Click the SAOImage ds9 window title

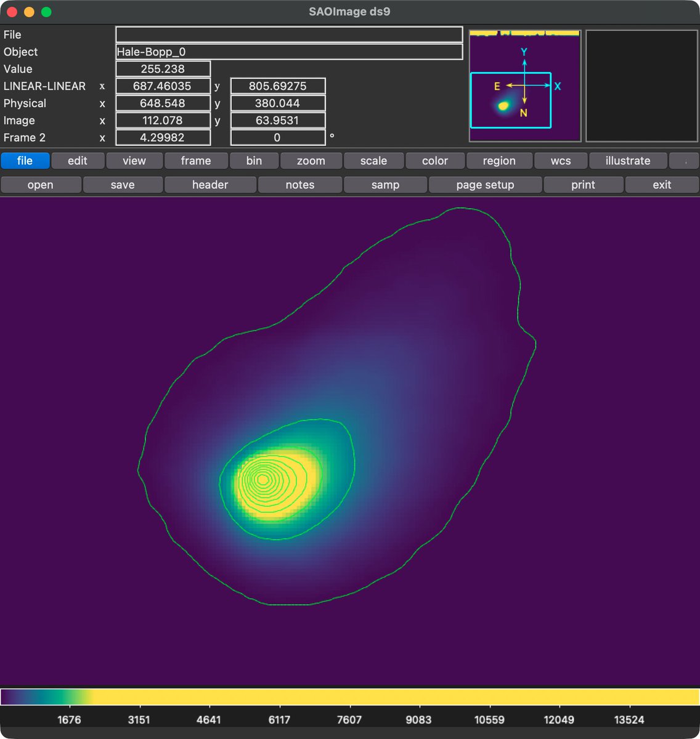tap(349, 12)
